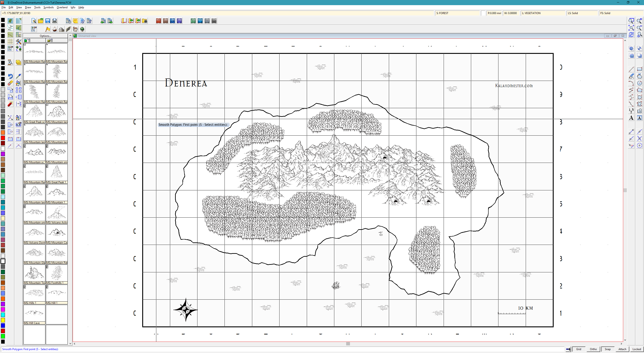The image size is (644, 353).
Task: Select the Smooth Polygon drawing tool
Action: coord(639,97)
